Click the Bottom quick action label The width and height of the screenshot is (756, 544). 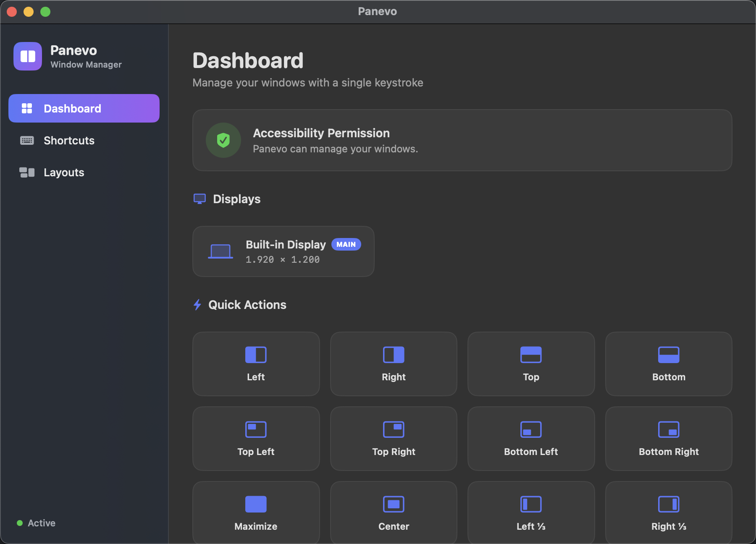pos(669,377)
